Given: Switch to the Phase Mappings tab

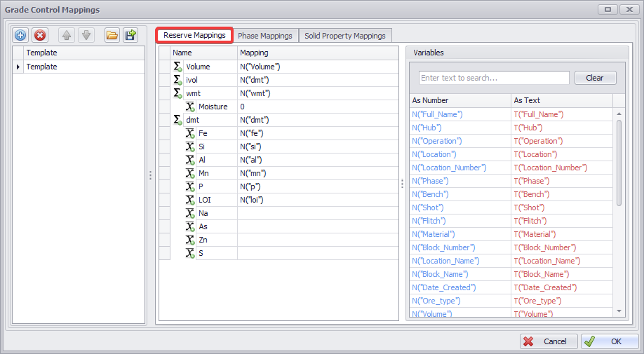Looking at the screenshot, I should tap(264, 36).
